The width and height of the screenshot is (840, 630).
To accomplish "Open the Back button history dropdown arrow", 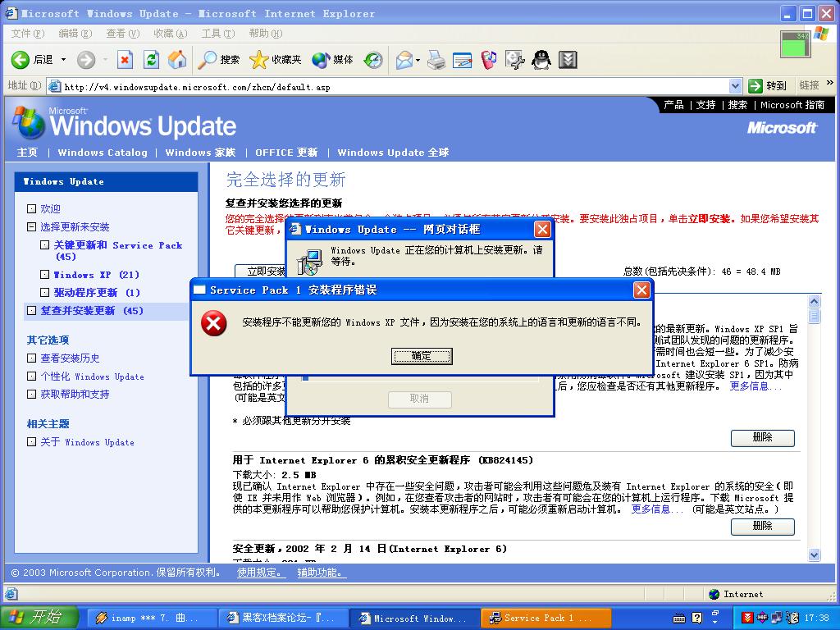I will click(x=63, y=59).
